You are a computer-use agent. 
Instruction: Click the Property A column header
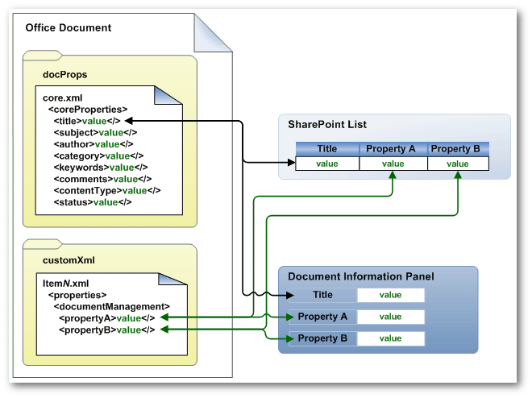(x=393, y=149)
